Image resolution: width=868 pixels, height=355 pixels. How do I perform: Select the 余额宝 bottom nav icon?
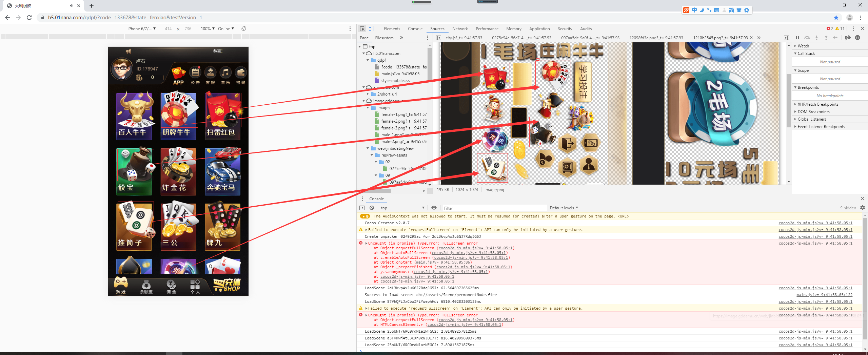[146, 287]
